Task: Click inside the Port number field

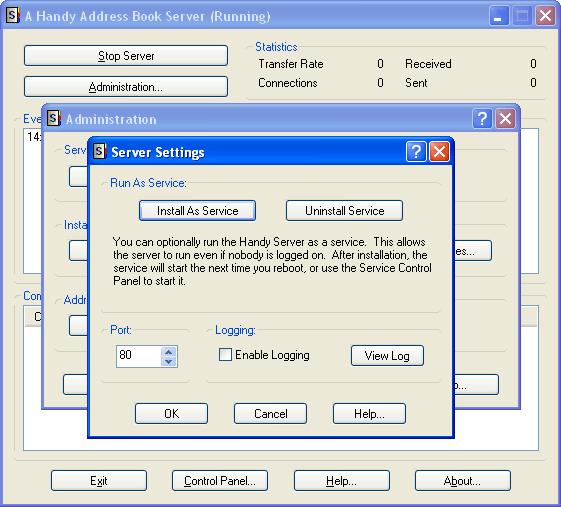Action: 139,356
